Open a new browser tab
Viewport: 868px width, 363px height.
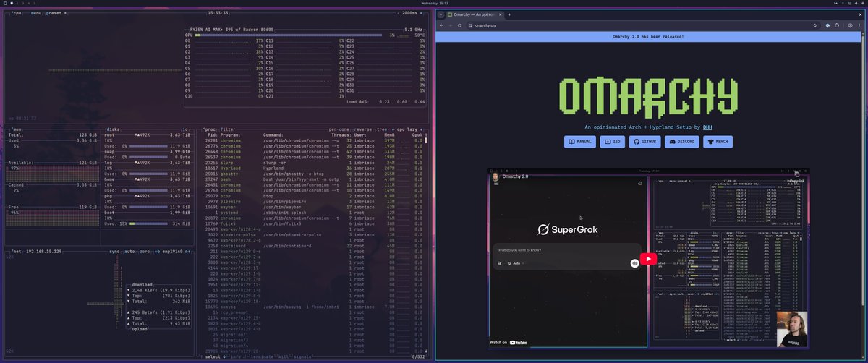tap(509, 14)
